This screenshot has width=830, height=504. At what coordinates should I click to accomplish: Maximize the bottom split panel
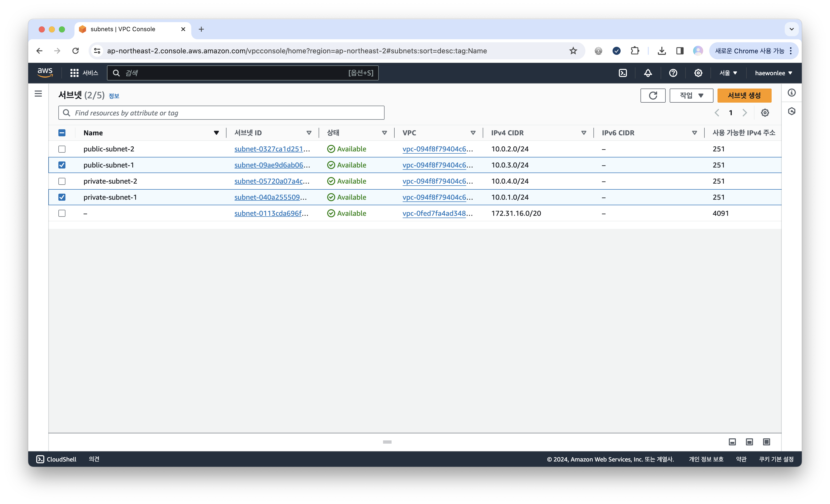766,442
